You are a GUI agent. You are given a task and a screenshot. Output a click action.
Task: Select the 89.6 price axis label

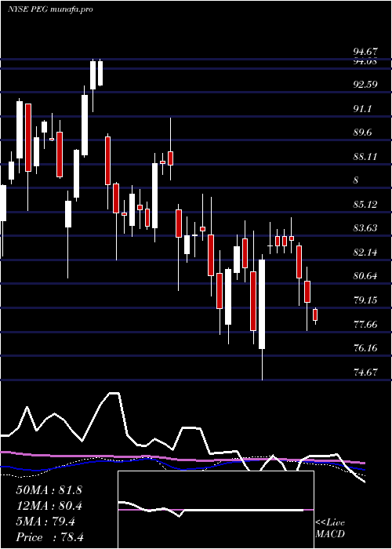[x=363, y=133]
